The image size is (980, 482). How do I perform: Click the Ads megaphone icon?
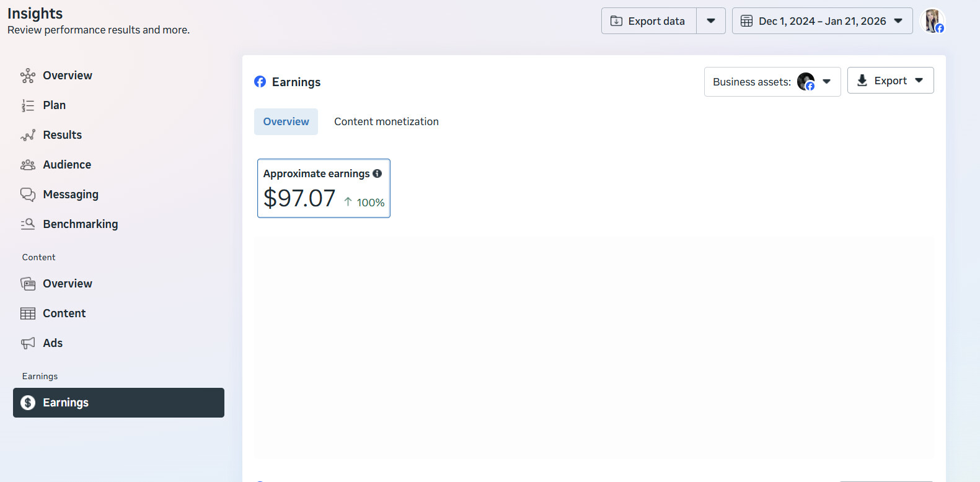coord(28,343)
